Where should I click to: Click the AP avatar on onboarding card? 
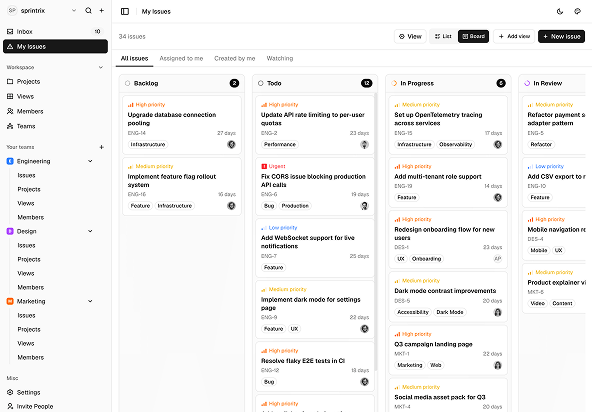pos(498,259)
